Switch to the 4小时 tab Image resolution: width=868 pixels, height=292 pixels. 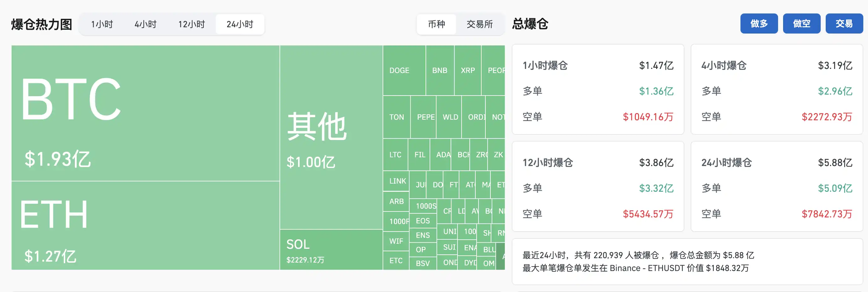(146, 24)
